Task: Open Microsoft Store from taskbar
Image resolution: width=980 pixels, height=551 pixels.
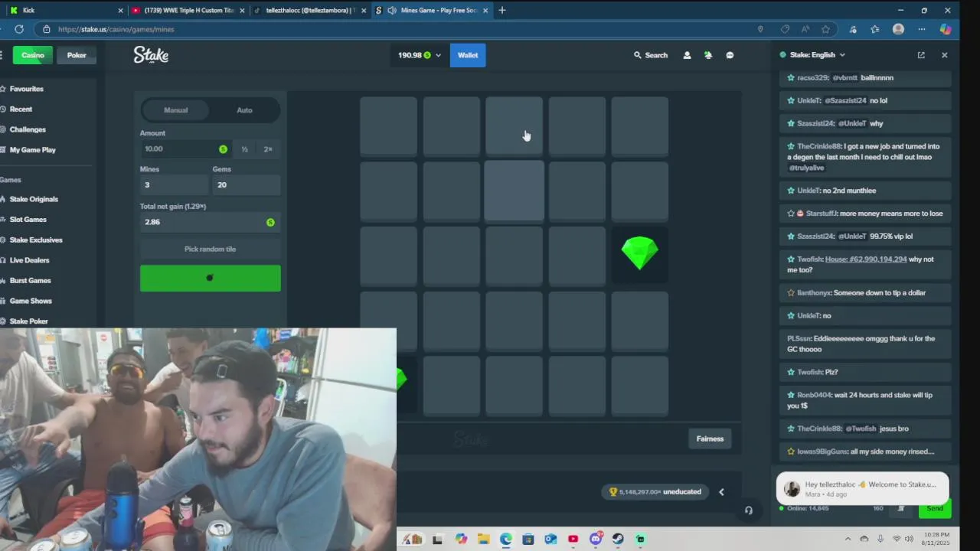Action: [x=528, y=539]
